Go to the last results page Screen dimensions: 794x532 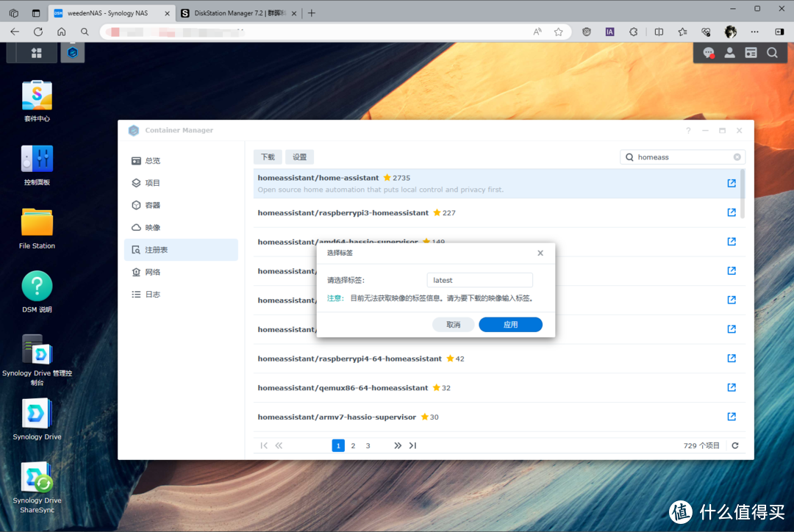(x=412, y=445)
